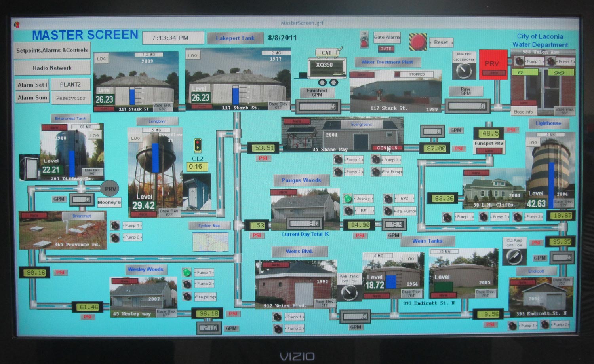The height and width of the screenshot is (364, 594).
Task: Open the Alarm Sum page
Action: pos(32,97)
